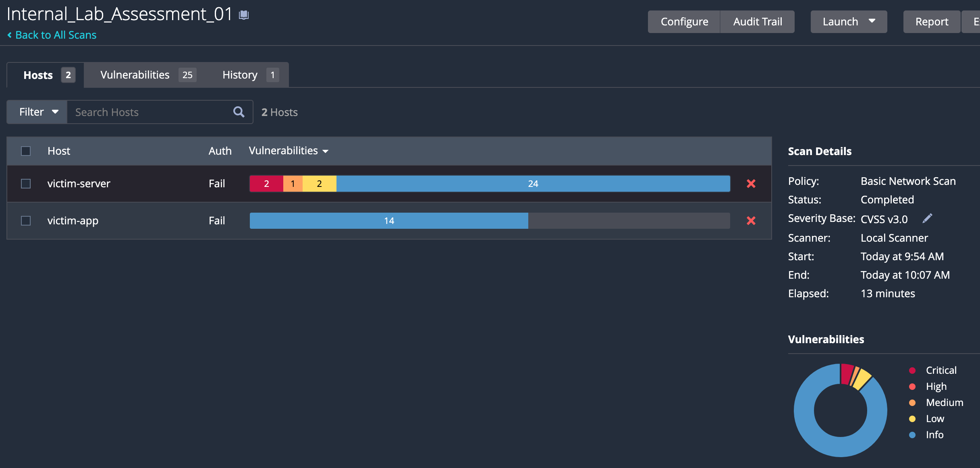Delete victim-app host using red X
Viewport: 980px width, 468px height.
pos(751,221)
